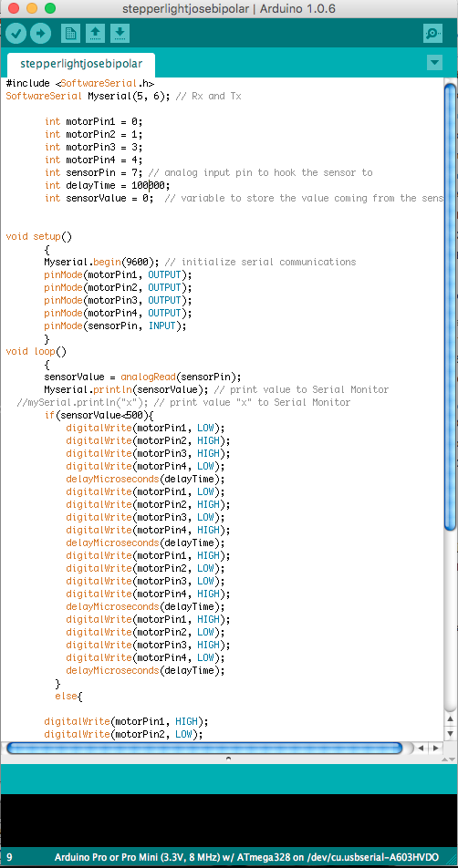This screenshot has width=458, height=868.
Task: Select the stepperlightjosebipolar tab
Action: (81, 64)
